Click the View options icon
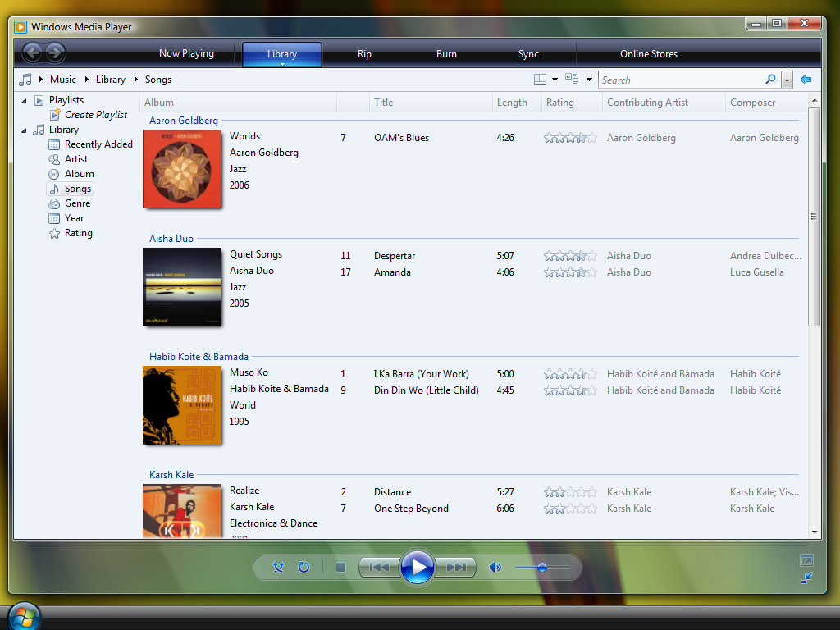The image size is (840, 630). (x=572, y=80)
